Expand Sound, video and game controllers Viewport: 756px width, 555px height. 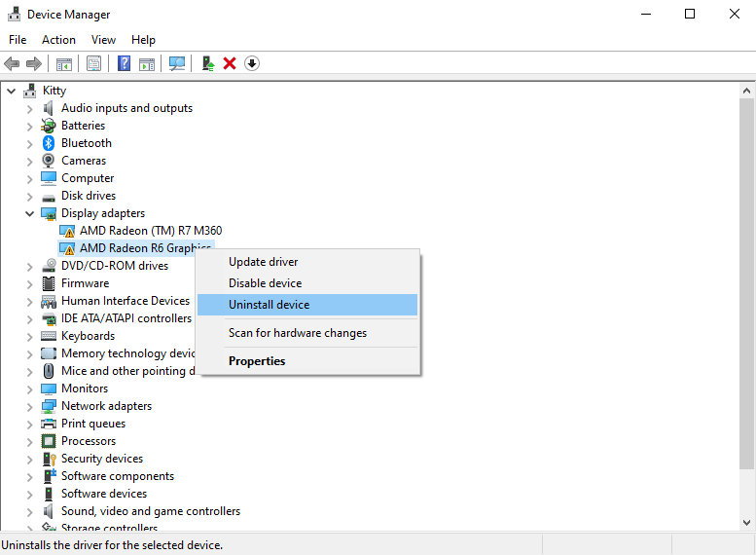coord(30,511)
